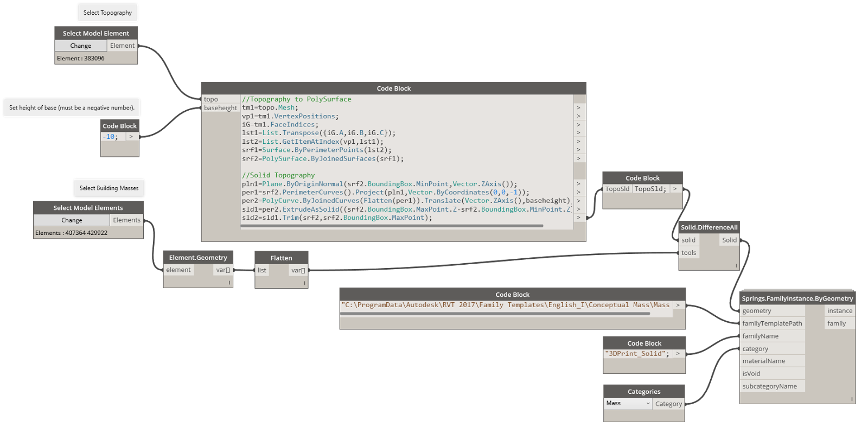Click subcategoryName input port
The image size is (868, 427).
(x=772, y=386)
